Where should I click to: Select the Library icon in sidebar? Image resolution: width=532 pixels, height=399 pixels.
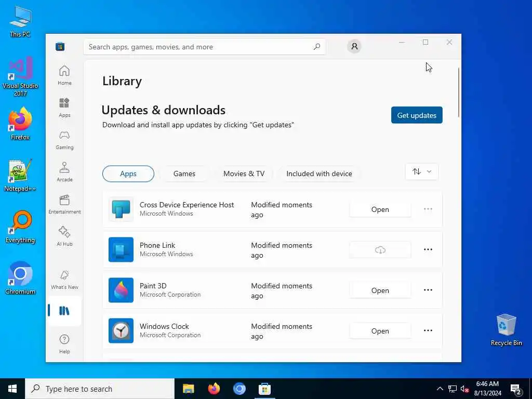tap(64, 311)
